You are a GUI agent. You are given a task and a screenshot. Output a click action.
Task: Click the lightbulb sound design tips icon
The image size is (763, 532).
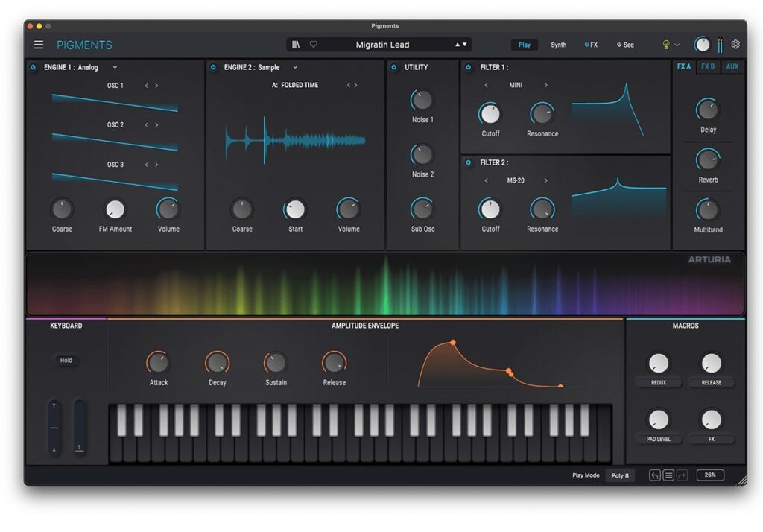coord(666,45)
